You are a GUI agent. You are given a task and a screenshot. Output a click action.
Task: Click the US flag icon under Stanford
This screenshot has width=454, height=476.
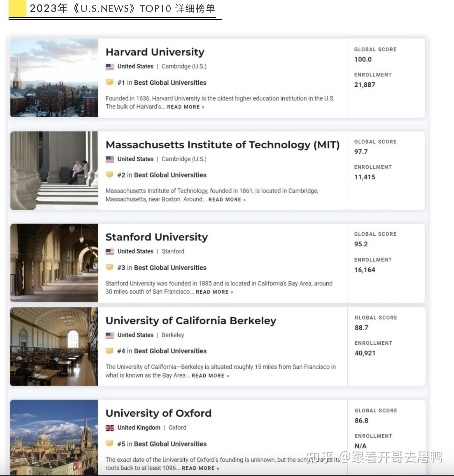(110, 251)
